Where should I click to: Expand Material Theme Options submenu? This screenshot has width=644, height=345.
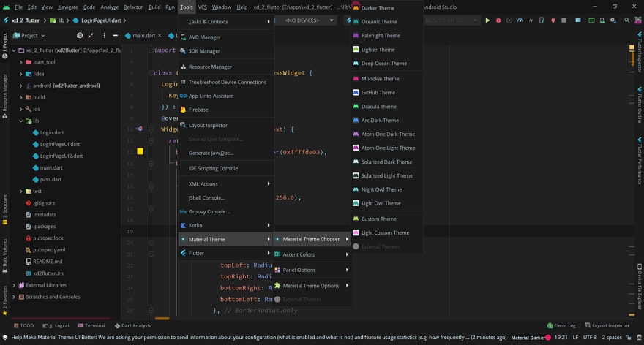click(312, 286)
